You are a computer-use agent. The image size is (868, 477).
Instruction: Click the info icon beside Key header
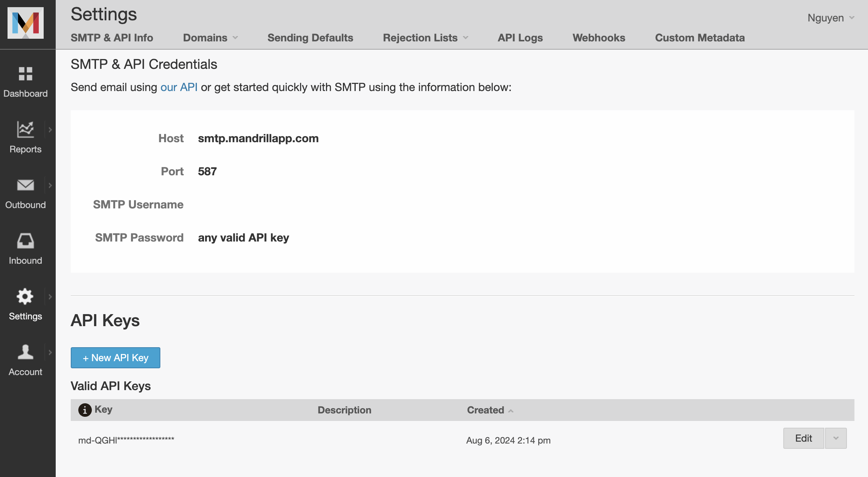pyautogui.click(x=85, y=410)
